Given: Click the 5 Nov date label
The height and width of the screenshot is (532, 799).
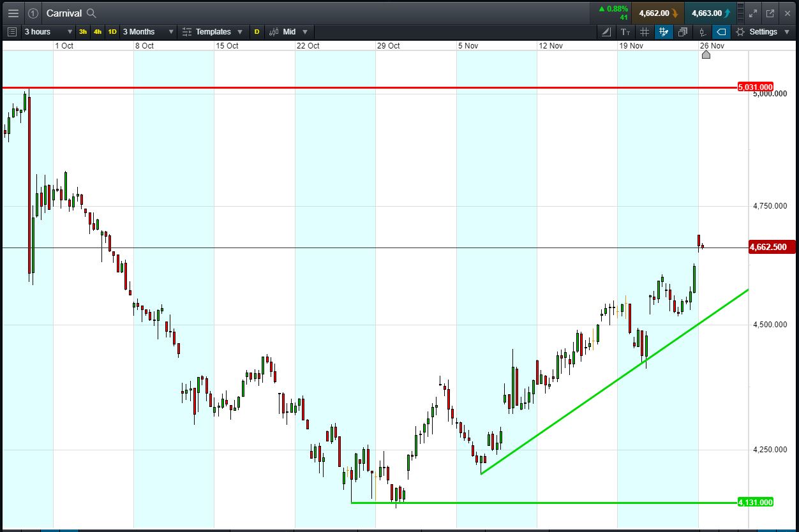Looking at the screenshot, I should [468, 46].
